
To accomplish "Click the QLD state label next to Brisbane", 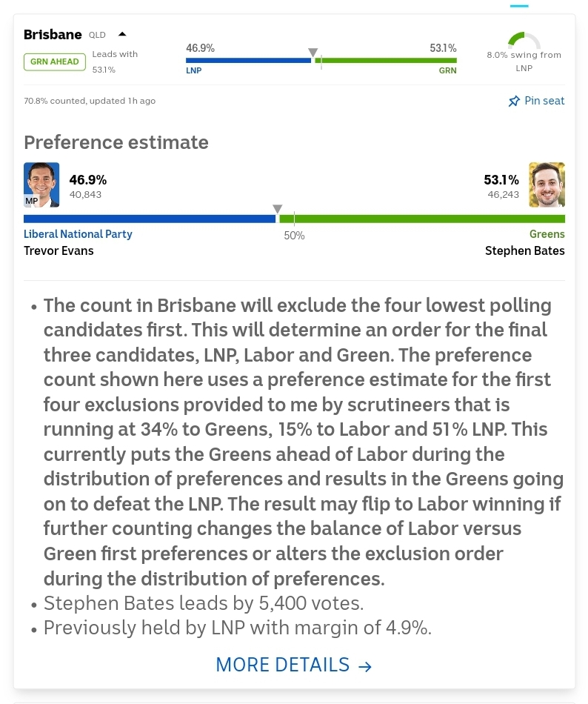I will [x=98, y=35].
